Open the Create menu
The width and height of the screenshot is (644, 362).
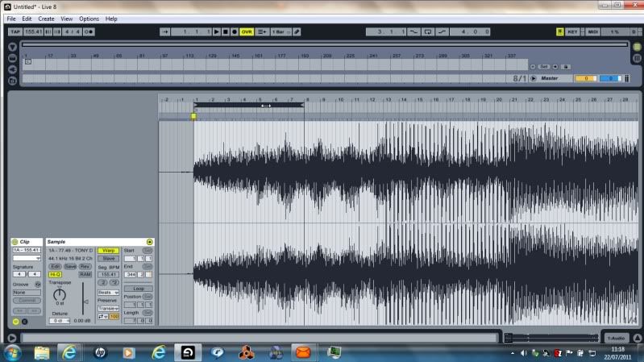pyautogui.click(x=47, y=18)
